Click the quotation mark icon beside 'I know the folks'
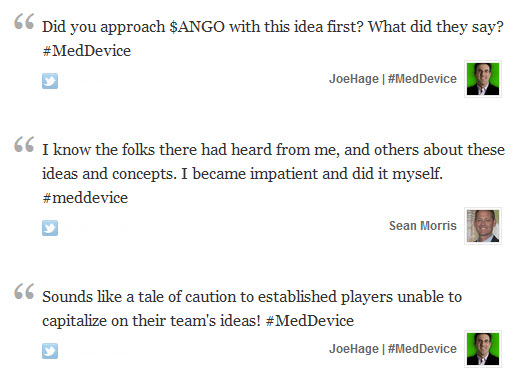Viewport: 531px width, 392px height. pyautogui.click(x=24, y=144)
